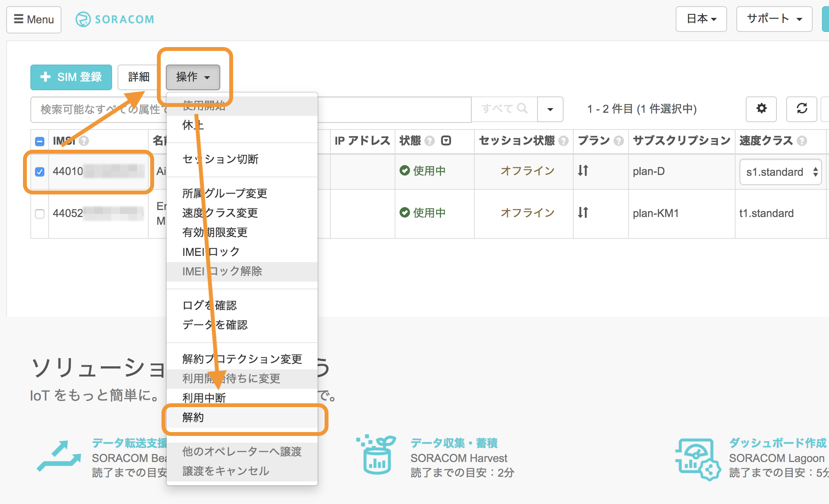
Task: Toggle the select-all header checkbox
Action: (40, 141)
